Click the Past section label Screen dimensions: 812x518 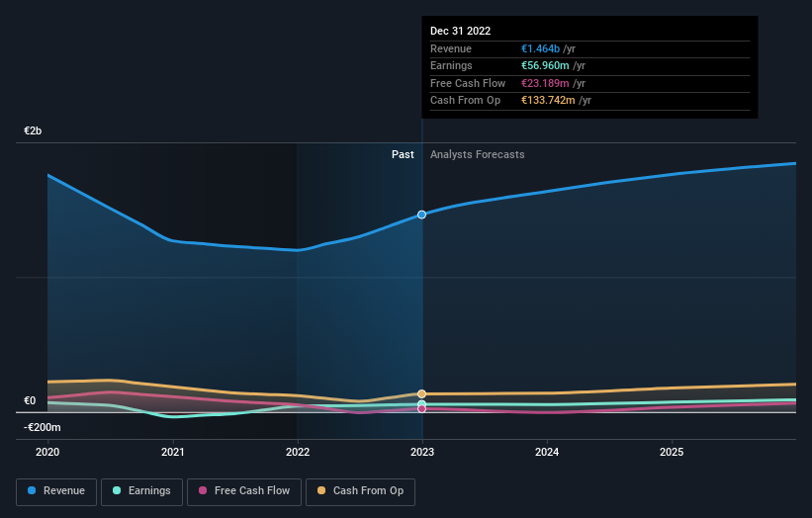click(403, 154)
